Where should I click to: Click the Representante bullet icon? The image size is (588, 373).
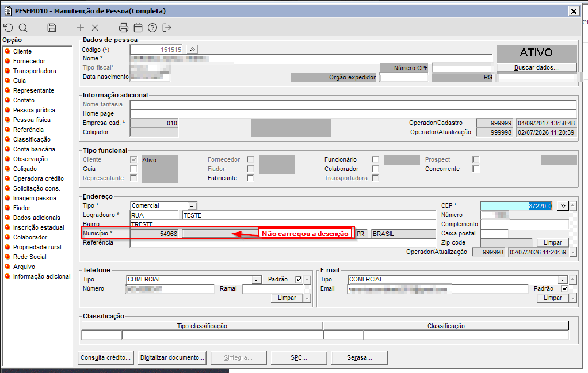pyautogui.click(x=7, y=90)
